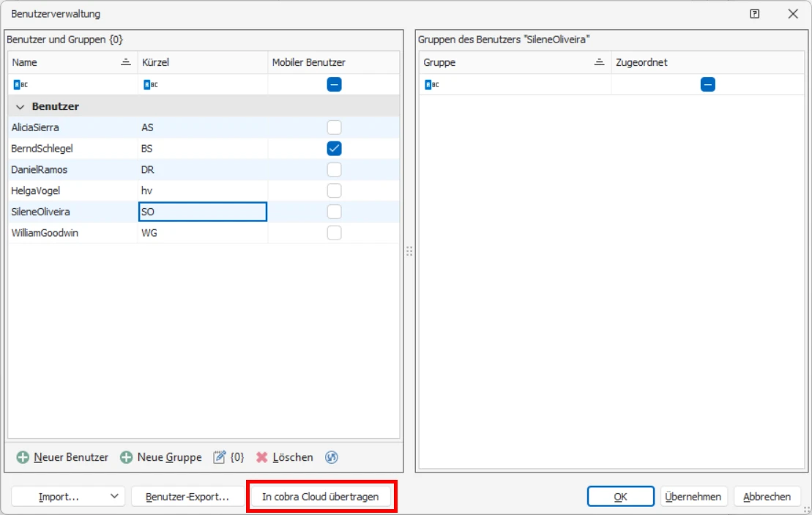The height and width of the screenshot is (515, 812).
Task: Open the help icon in the title bar
Action: [x=753, y=15]
